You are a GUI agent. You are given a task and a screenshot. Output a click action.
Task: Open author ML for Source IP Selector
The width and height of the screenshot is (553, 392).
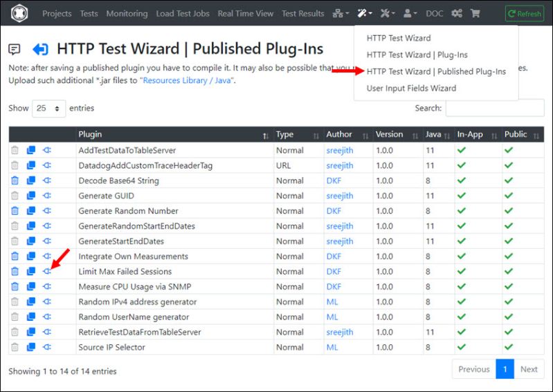coord(332,347)
